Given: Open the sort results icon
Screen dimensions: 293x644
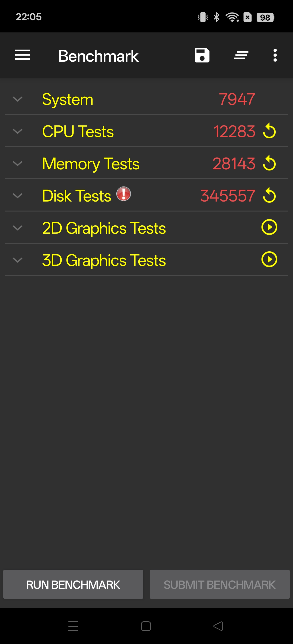Looking at the screenshot, I should pyautogui.click(x=241, y=55).
